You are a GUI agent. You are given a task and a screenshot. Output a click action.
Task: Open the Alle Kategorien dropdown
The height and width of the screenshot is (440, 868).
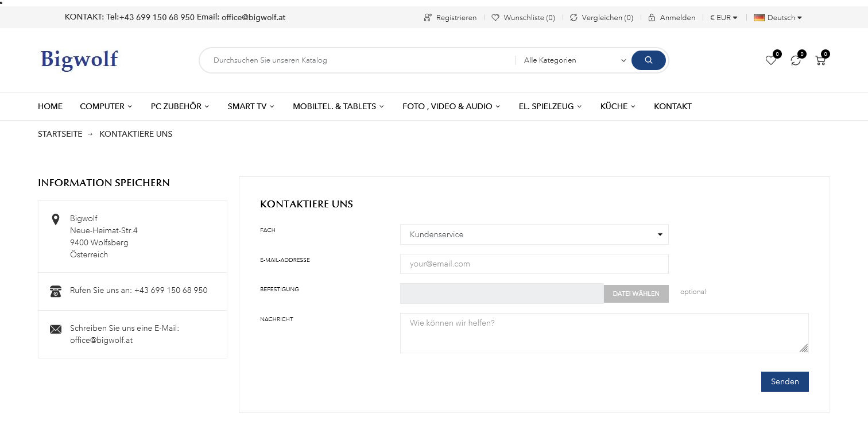[x=574, y=60]
